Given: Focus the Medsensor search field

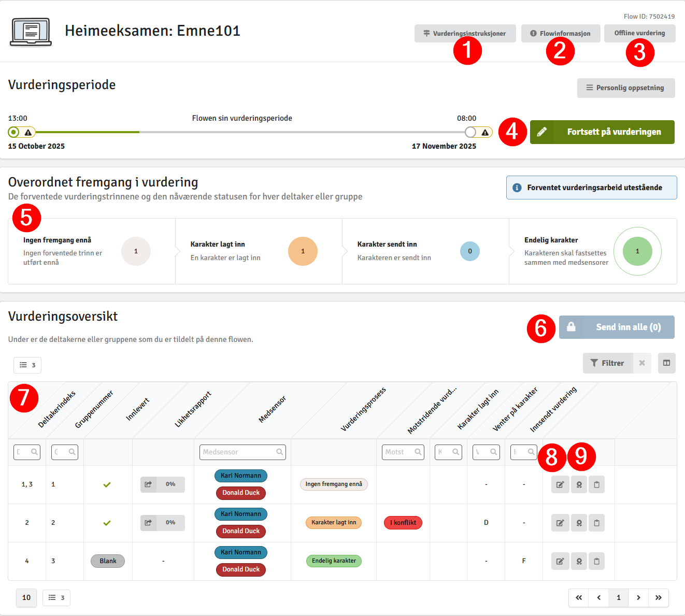Looking at the screenshot, I should [239, 452].
